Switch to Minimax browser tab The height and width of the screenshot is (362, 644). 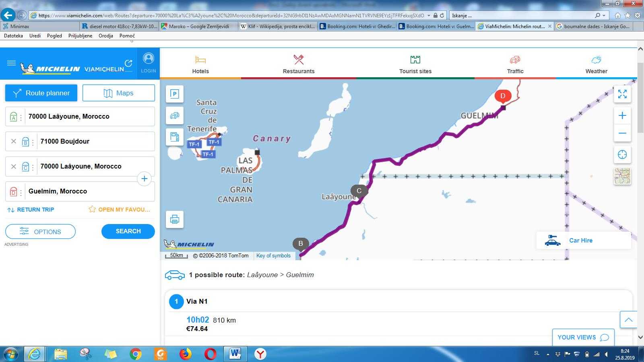[x=40, y=26]
